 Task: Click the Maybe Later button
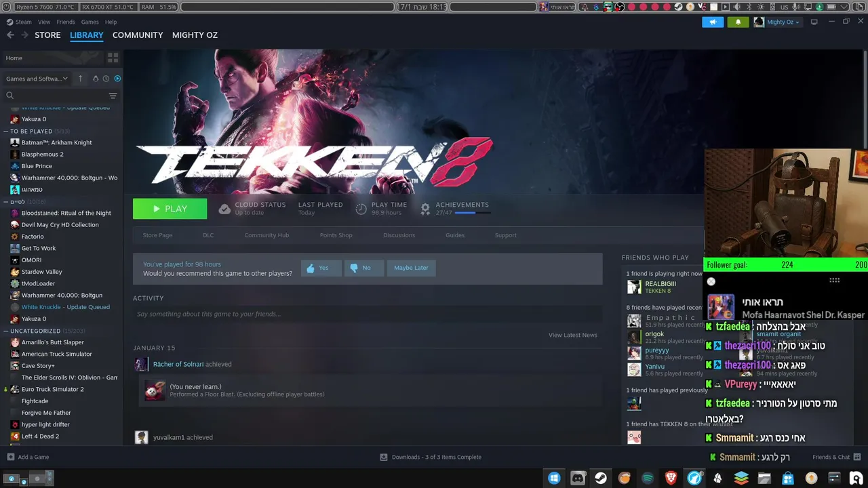point(411,268)
